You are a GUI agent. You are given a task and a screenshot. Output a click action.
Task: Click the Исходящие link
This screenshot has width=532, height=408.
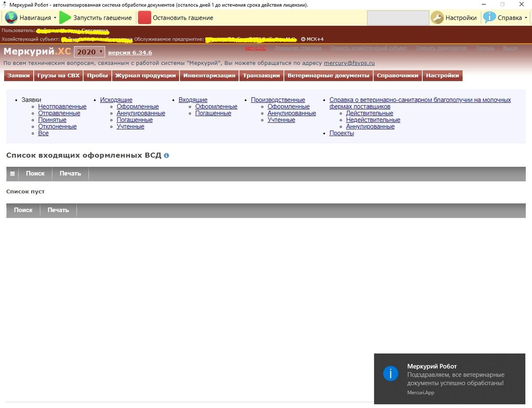pyautogui.click(x=116, y=100)
